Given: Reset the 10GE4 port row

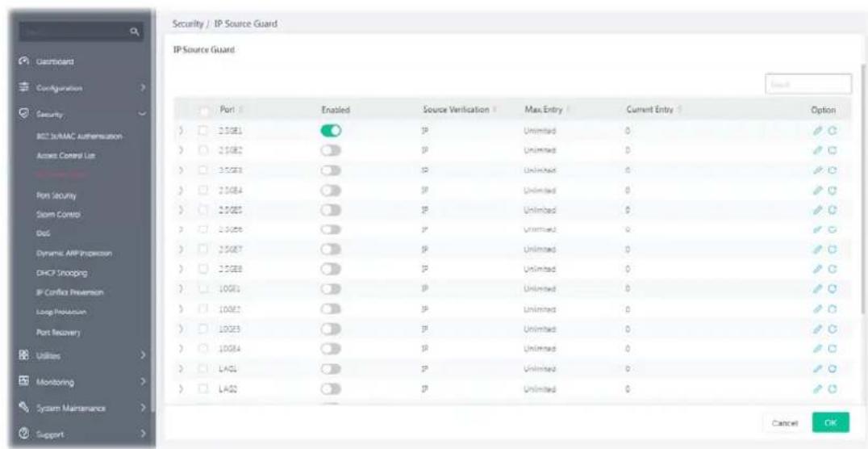Looking at the screenshot, I should pyautogui.click(x=832, y=348).
